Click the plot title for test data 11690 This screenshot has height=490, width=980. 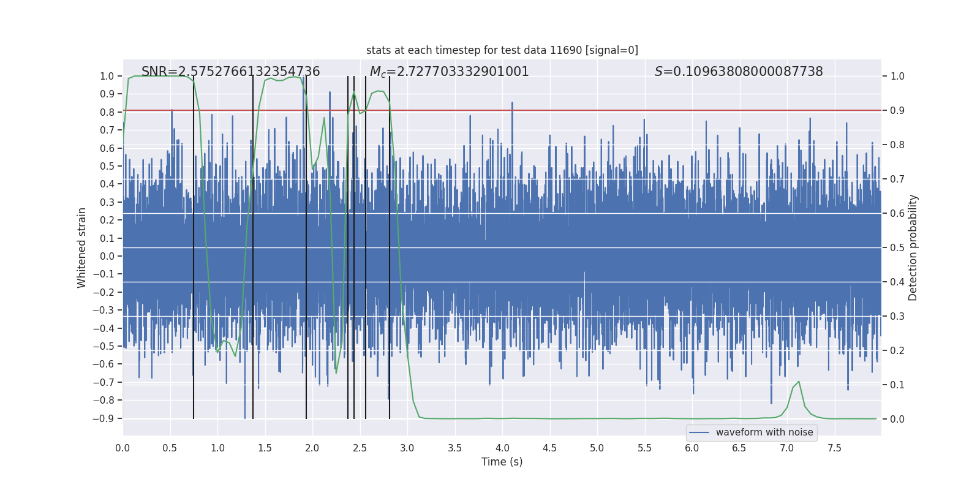(502, 50)
